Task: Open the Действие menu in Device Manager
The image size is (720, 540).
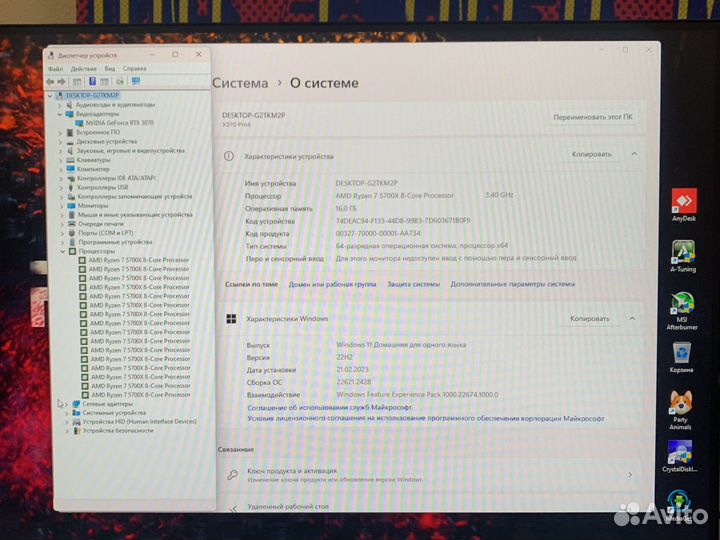Action: [84, 69]
